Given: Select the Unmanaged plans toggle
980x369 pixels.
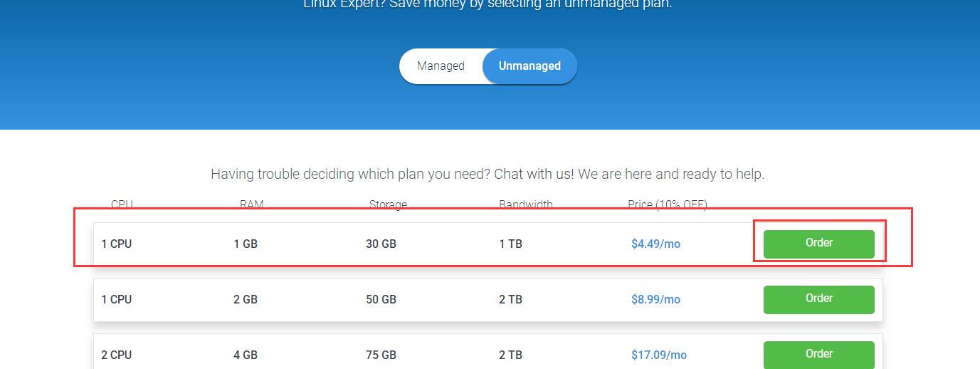Looking at the screenshot, I should click(x=529, y=66).
